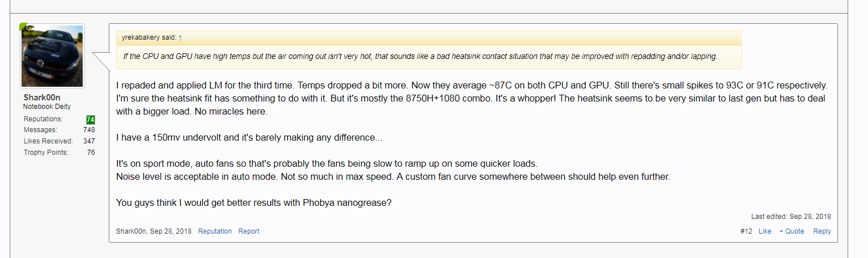Viewport: 868px width, 258px height.
Task: Reply to Shark00n's post
Action: pos(822,231)
